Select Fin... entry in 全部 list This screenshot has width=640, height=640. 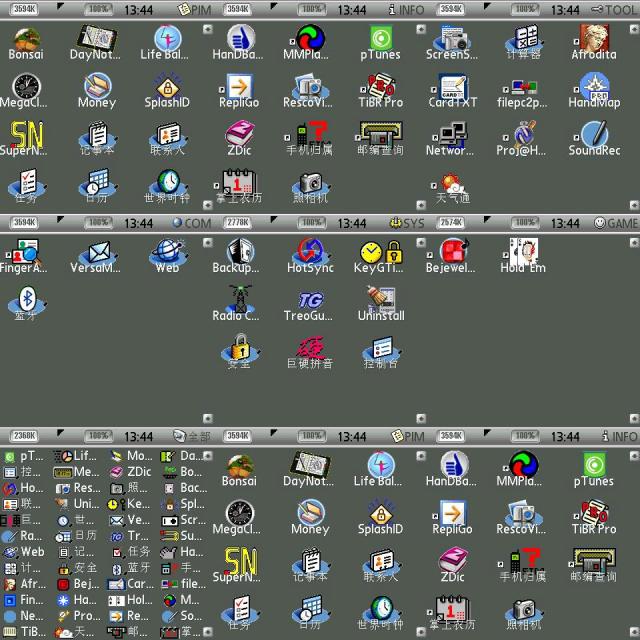click(24, 600)
